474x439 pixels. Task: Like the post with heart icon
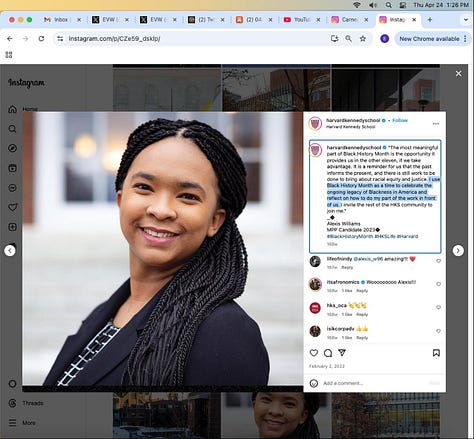314,353
